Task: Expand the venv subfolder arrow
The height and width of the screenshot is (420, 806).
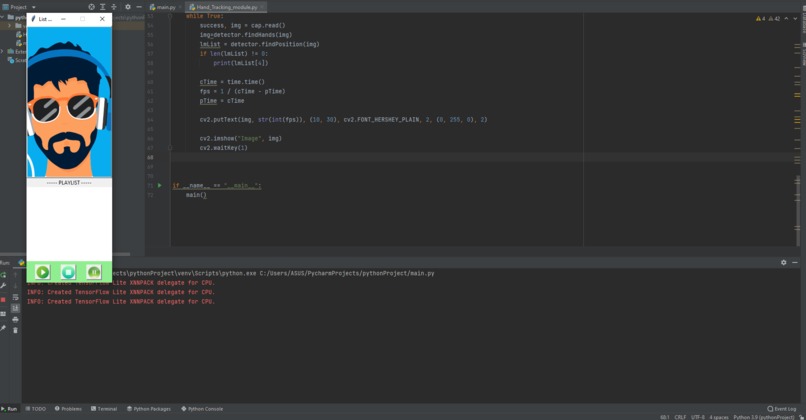Action: click(x=9, y=26)
